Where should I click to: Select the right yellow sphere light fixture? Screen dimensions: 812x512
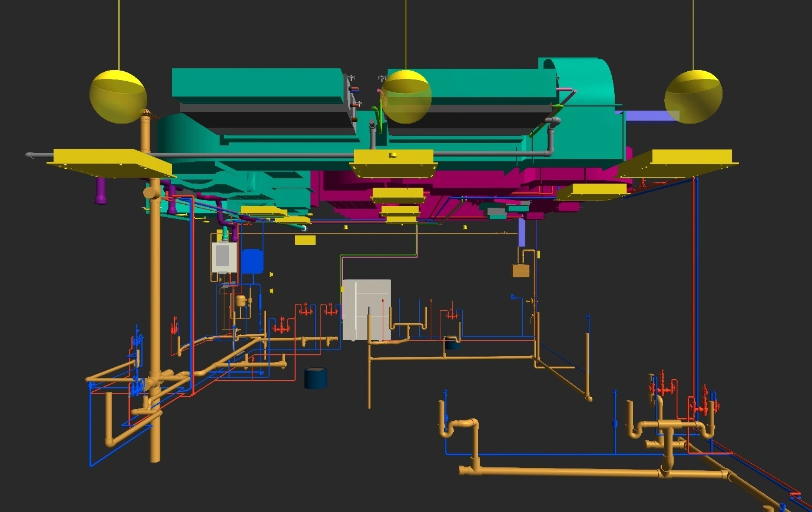693,97
